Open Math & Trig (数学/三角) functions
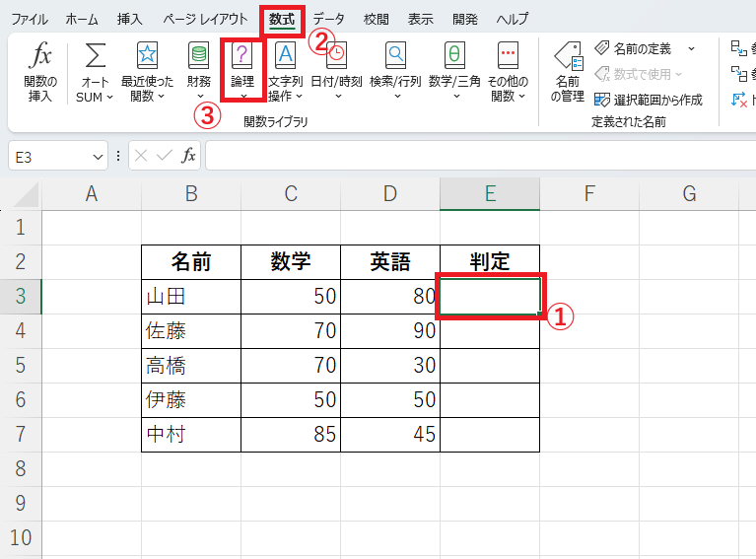The image size is (756, 559). (x=454, y=71)
